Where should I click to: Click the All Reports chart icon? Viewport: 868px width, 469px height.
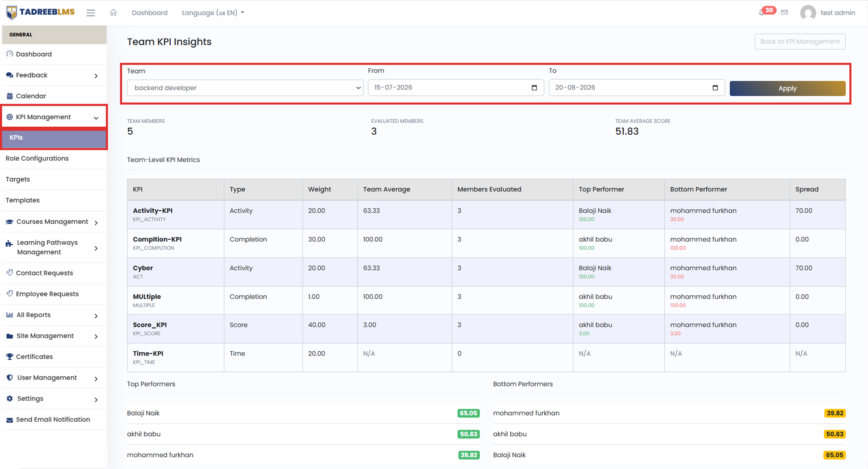click(x=10, y=315)
